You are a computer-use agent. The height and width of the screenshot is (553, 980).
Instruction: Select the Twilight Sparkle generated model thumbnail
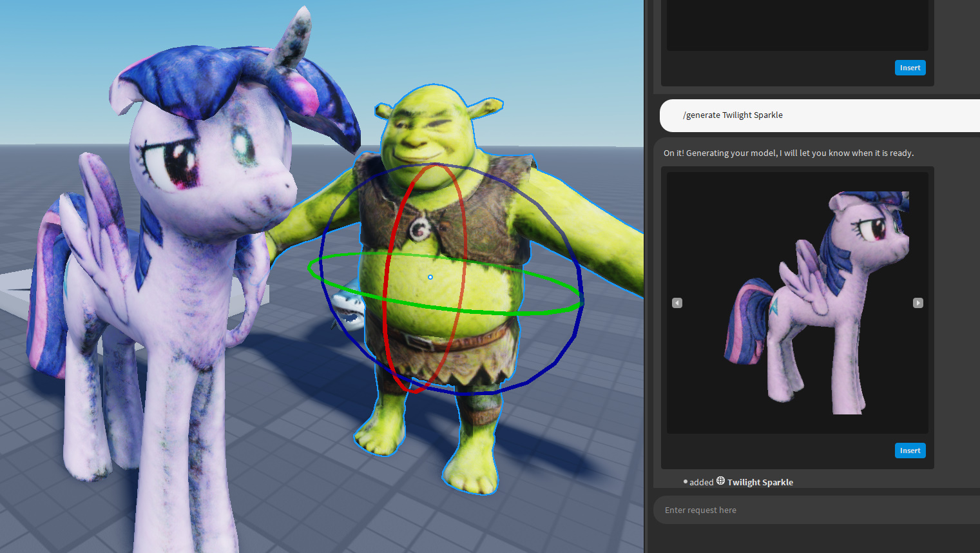tap(798, 303)
